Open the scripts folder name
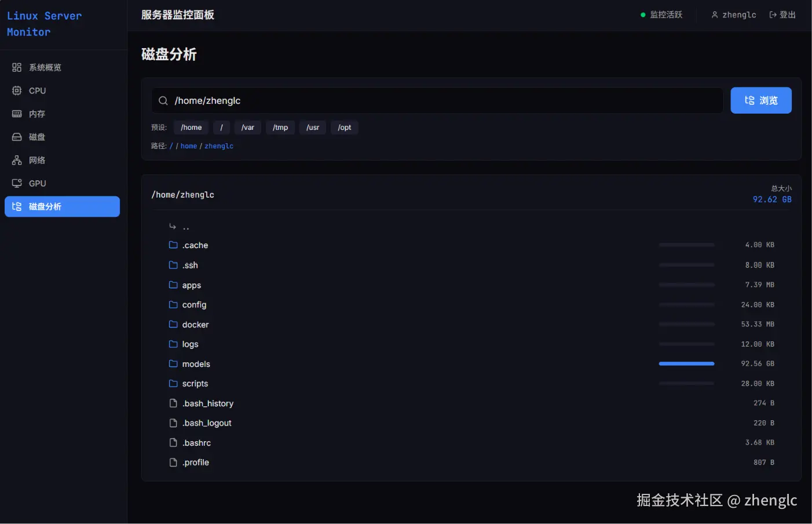This screenshot has width=812, height=524. pyautogui.click(x=195, y=384)
